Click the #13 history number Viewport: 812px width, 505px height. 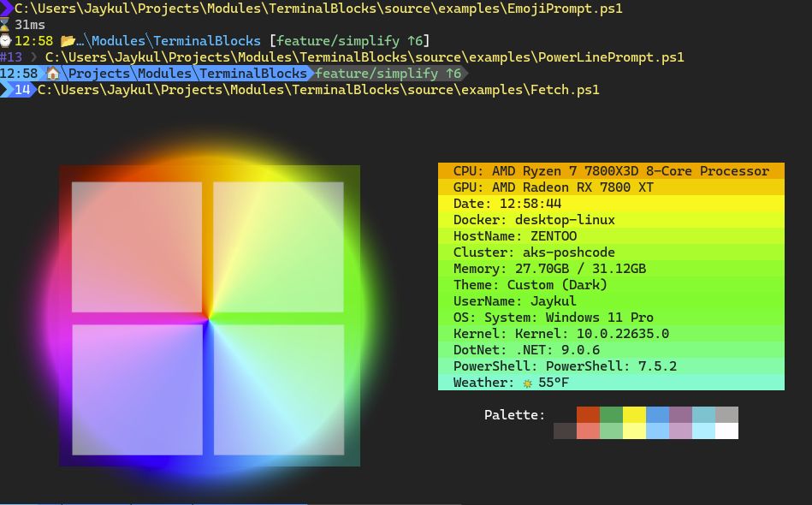[11, 57]
